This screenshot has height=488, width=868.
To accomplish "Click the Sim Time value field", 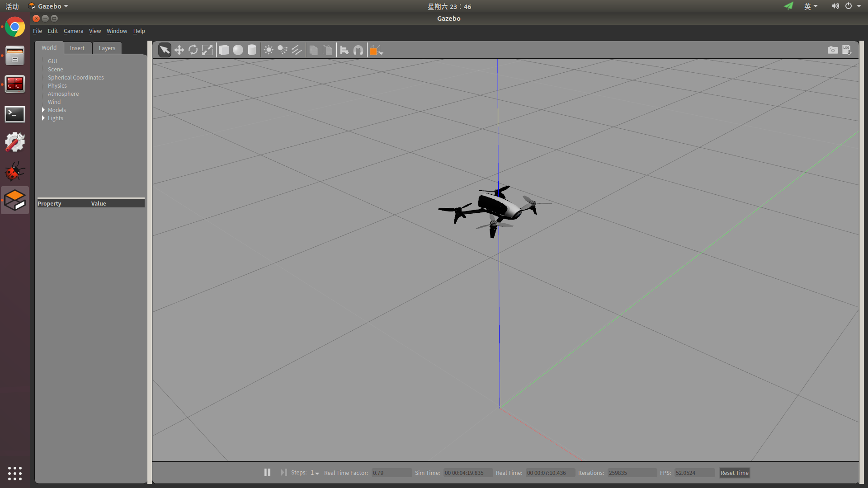I will point(468,473).
